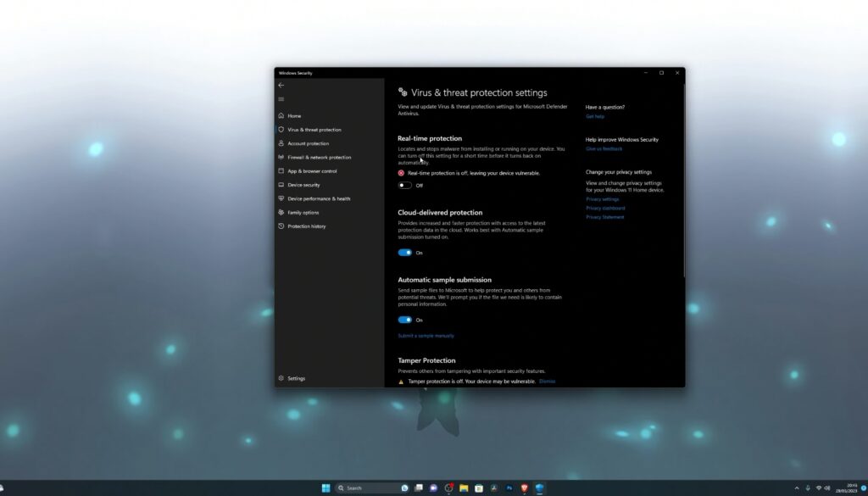Click the Windows Security window scrollbar
The image size is (868, 496).
point(684,180)
